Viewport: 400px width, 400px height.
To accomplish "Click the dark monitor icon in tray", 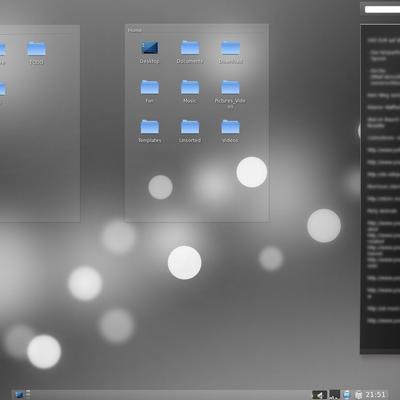I will (334, 395).
